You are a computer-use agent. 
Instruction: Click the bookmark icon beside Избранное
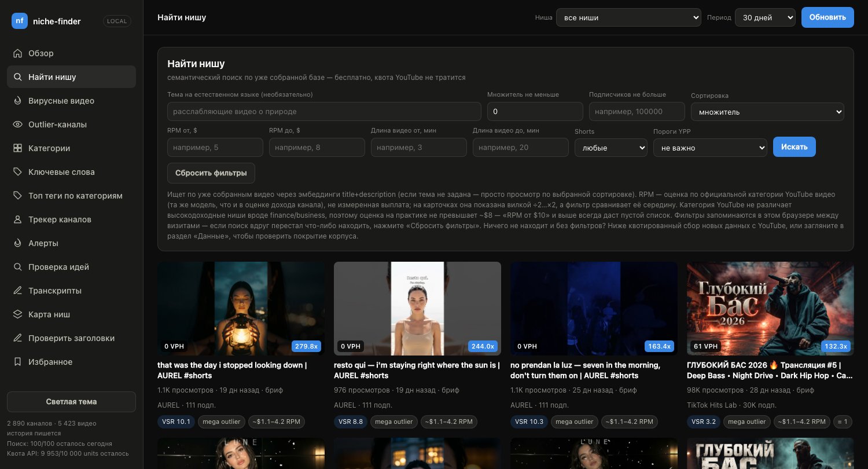click(x=17, y=362)
